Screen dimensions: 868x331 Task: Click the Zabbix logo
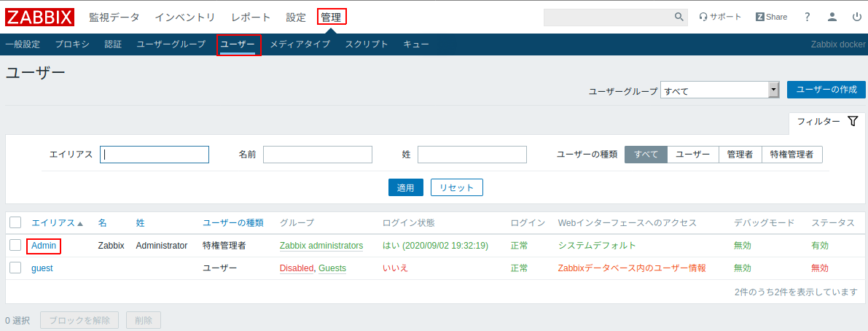(x=40, y=17)
